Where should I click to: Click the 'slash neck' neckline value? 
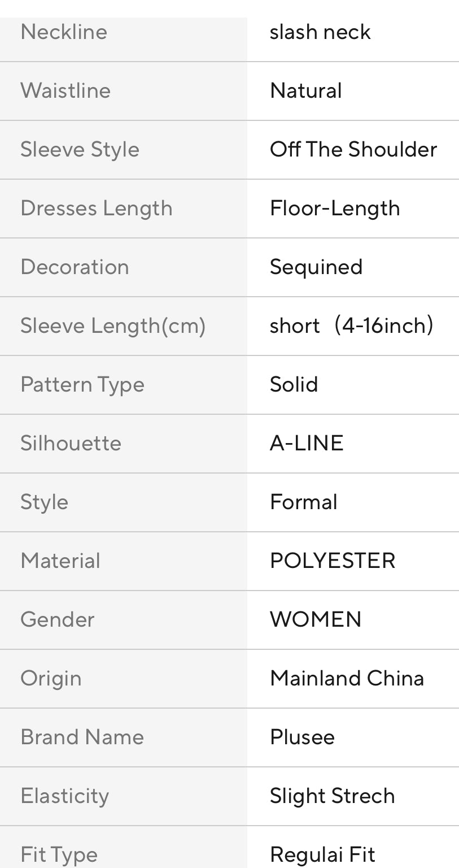click(320, 32)
